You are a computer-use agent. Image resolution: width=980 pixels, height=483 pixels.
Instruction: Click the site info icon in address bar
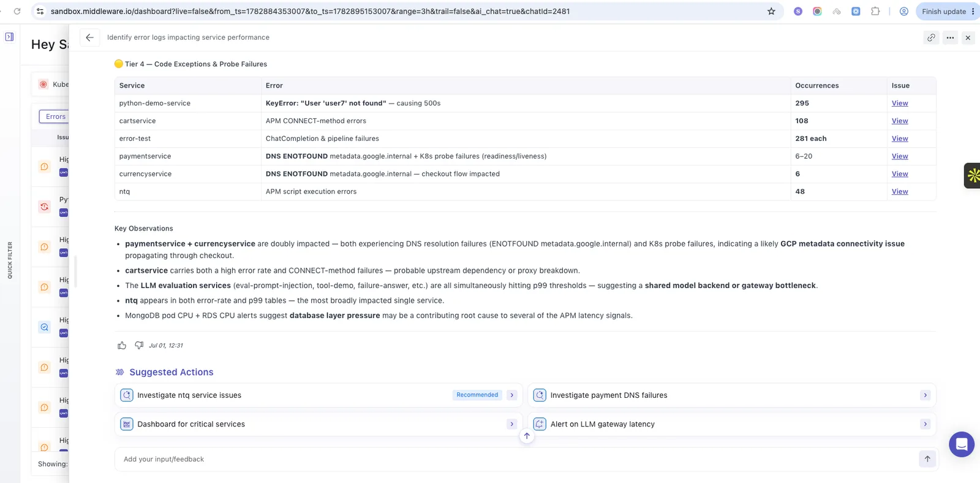[40, 11]
